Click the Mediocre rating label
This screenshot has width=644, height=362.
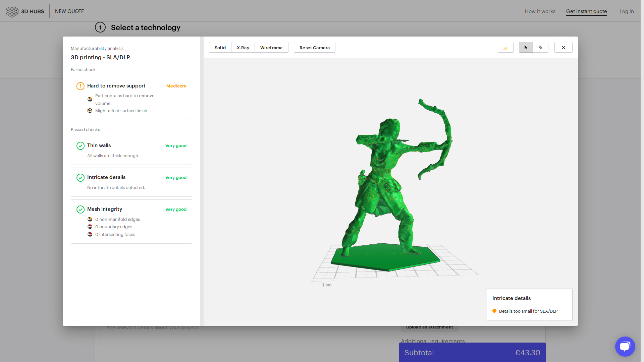176,86
